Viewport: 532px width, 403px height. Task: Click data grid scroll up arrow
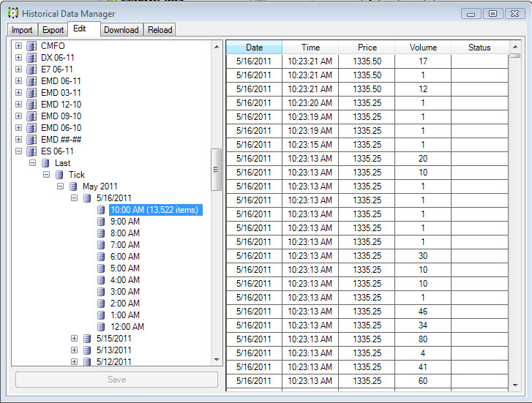(x=515, y=47)
